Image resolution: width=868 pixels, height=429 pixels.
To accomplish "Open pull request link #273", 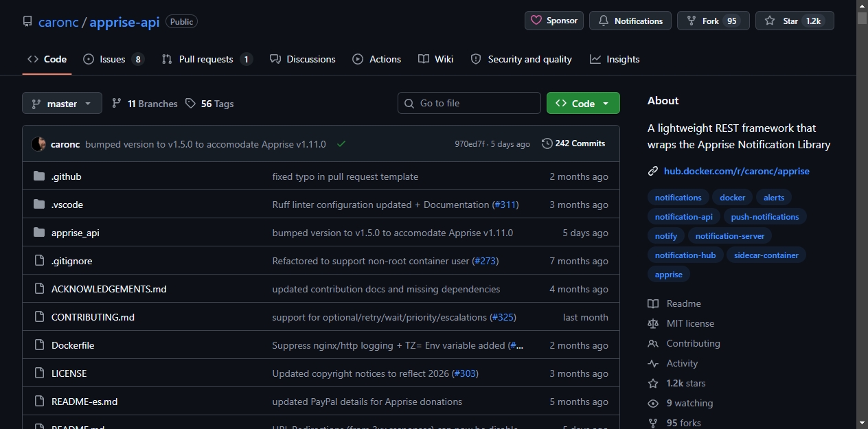I will (485, 261).
